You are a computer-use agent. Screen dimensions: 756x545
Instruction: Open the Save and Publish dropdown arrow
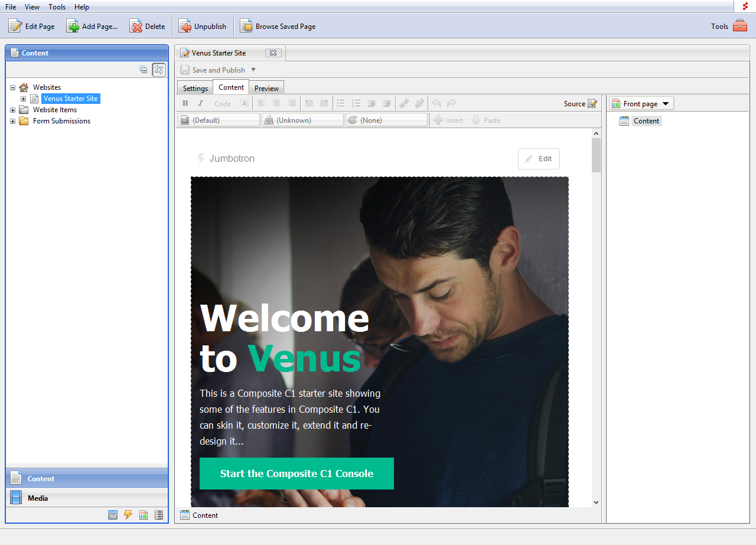pos(253,70)
